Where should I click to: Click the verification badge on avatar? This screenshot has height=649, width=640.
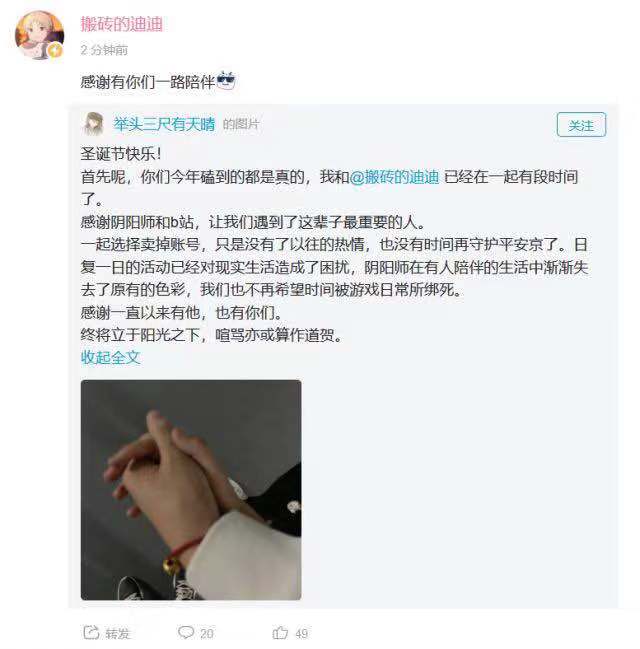(x=55, y=50)
